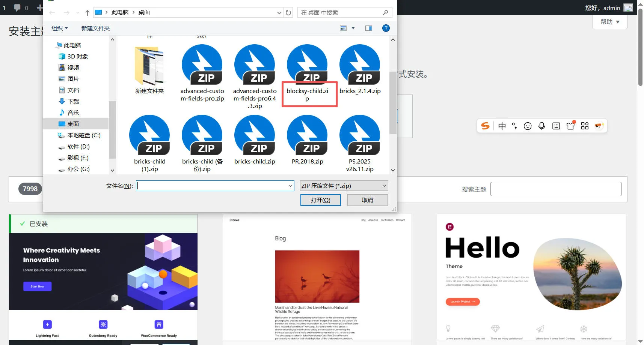Toggle punctuation mode on the Sogou toolbar
This screenshot has height=345, width=644.
[x=514, y=126]
